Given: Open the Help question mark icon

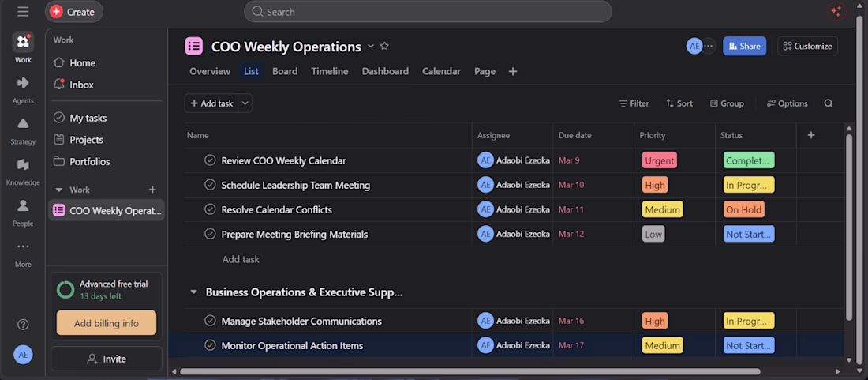Looking at the screenshot, I should point(23,325).
